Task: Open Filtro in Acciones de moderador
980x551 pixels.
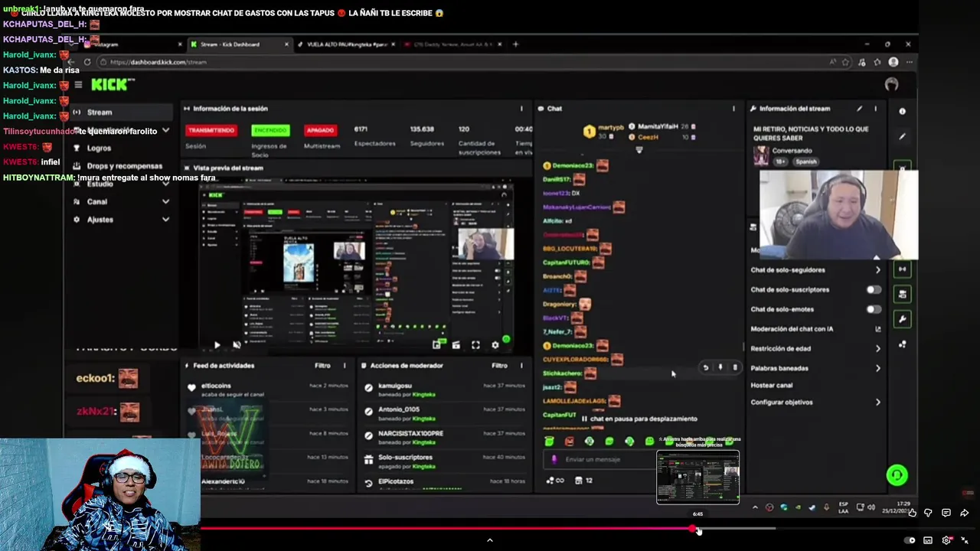Action: click(499, 366)
